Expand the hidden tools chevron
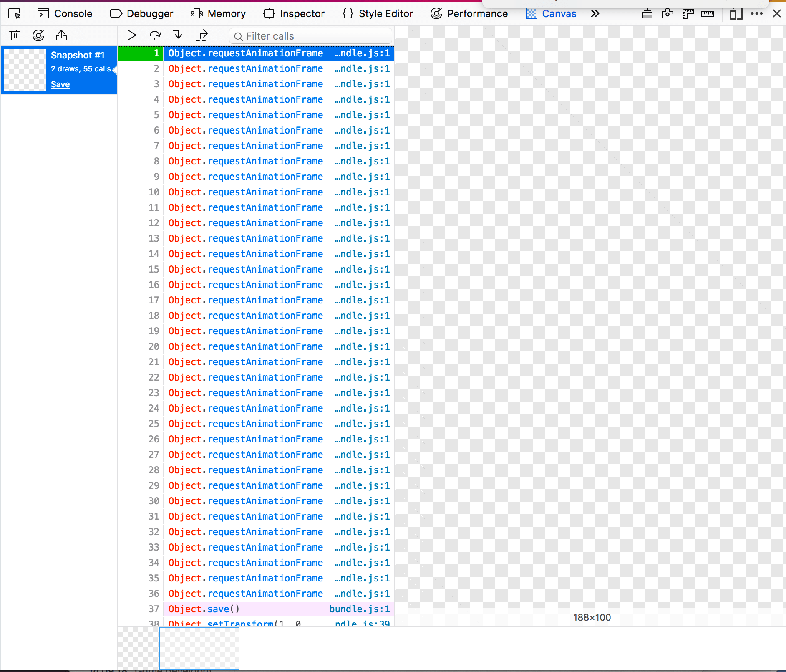 pyautogui.click(x=595, y=13)
